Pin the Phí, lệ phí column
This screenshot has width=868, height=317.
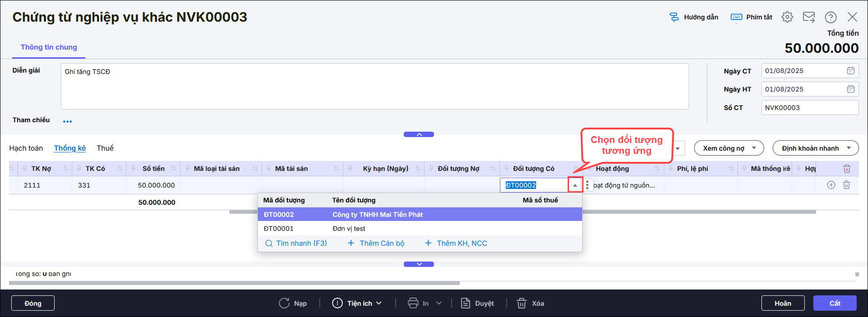(671, 169)
